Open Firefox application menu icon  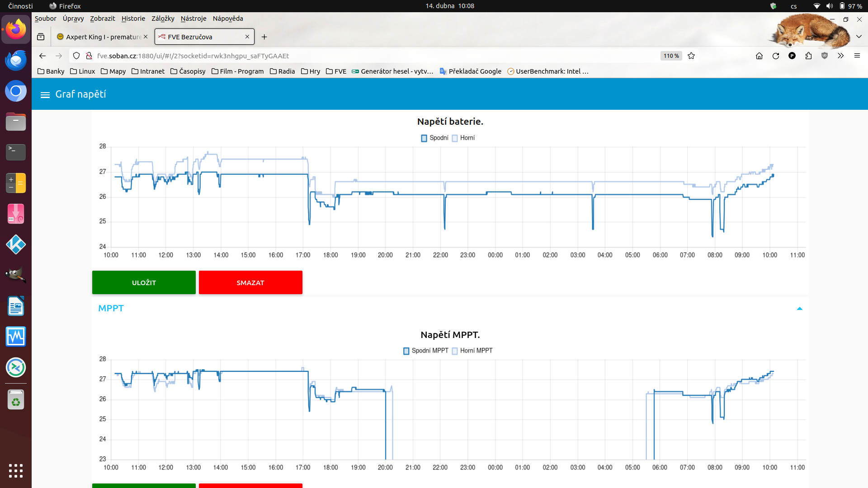coord(857,56)
